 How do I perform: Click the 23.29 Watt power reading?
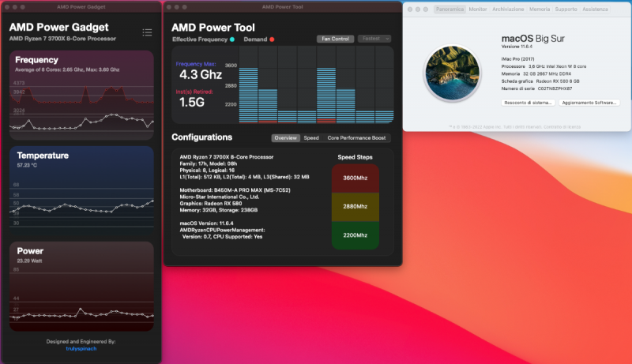pyautogui.click(x=29, y=261)
